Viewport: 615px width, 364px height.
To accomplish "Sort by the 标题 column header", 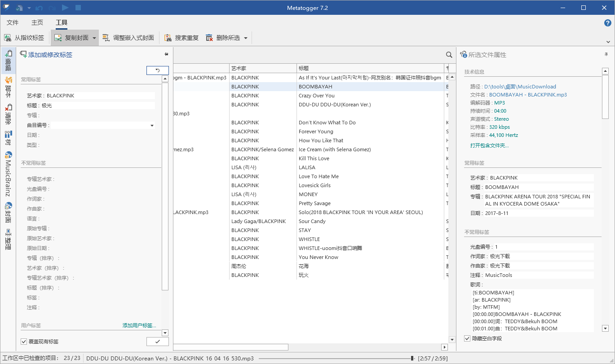I will (370, 68).
